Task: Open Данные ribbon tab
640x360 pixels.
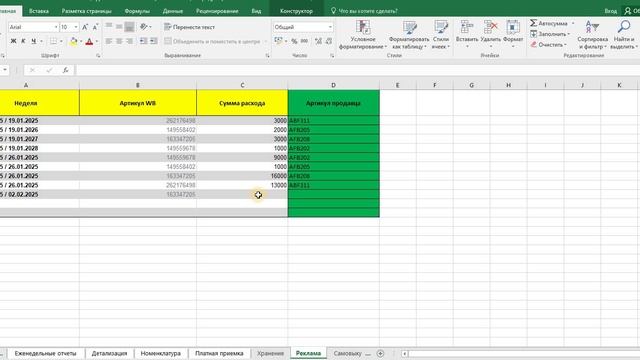Action: click(173, 11)
